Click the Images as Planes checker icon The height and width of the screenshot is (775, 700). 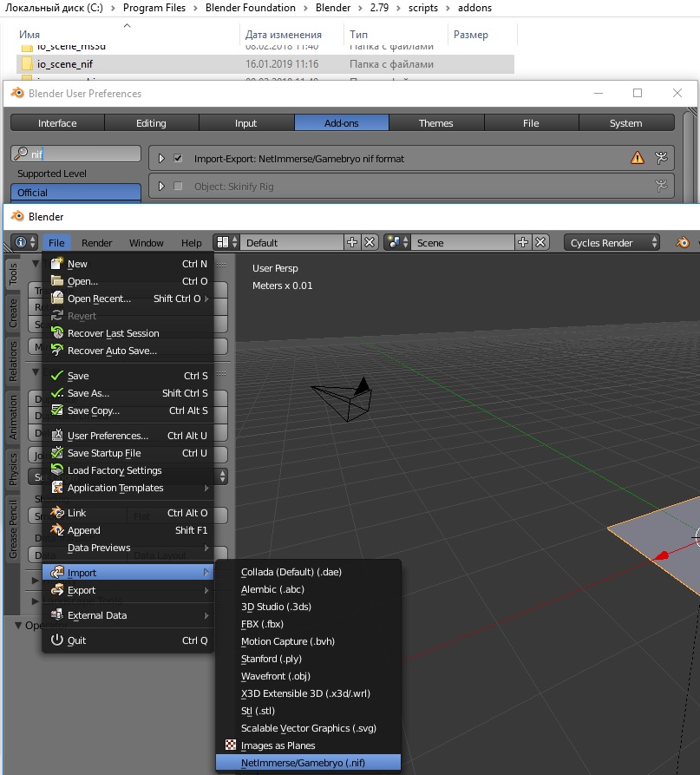coord(230,745)
